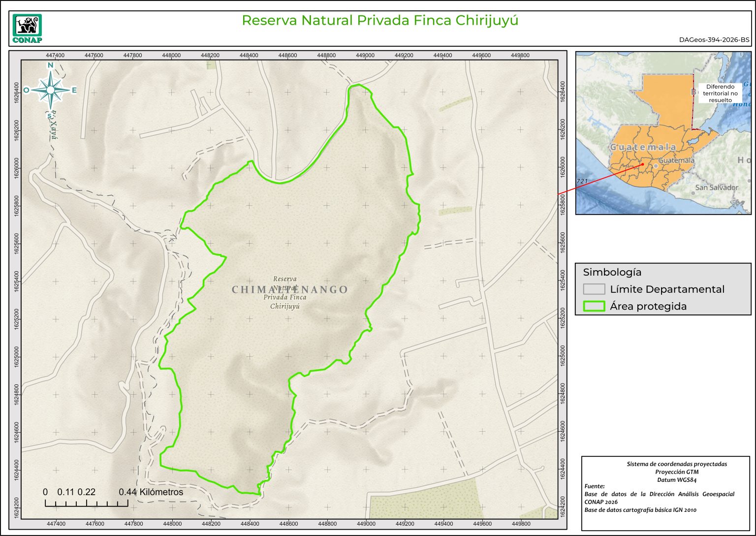
Task: Click the compass rose on the map
Action: click(x=50, y=90)
